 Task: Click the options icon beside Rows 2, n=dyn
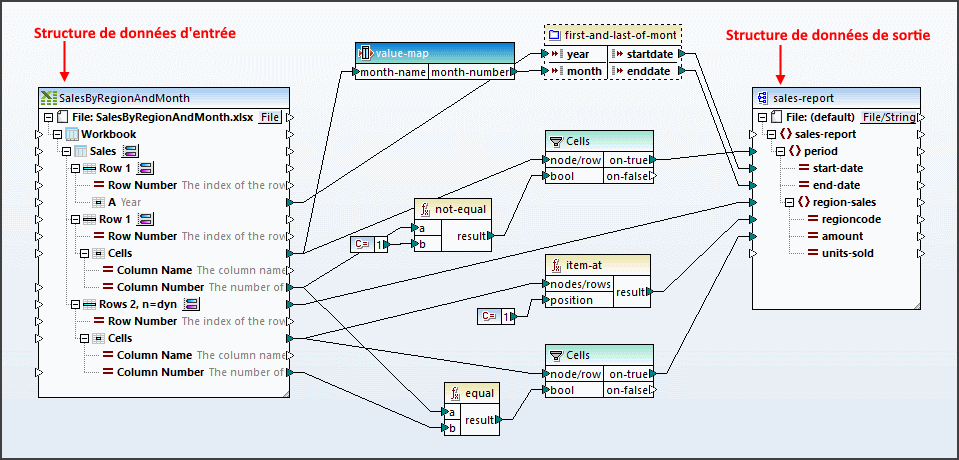point(192,304)
